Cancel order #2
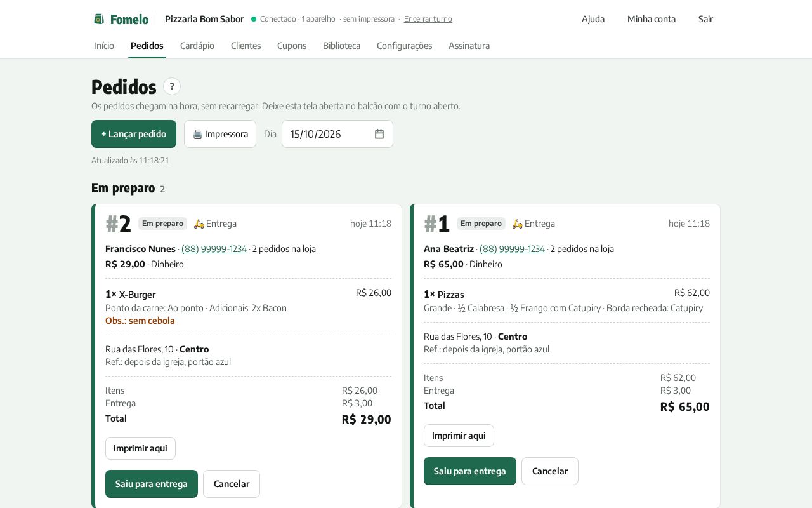Image resolution: width=812 pixels, height=508 pixels. [x=232, y=484]
